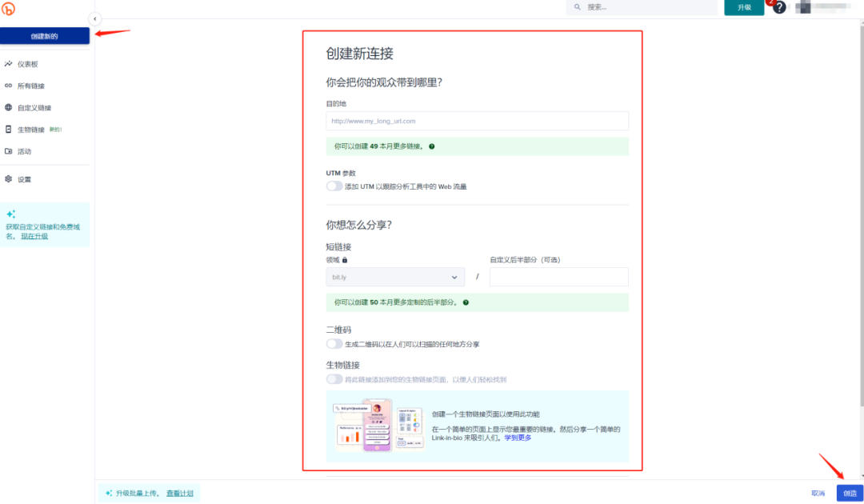Click the Bitly logo icon

(x=9, y=10)
